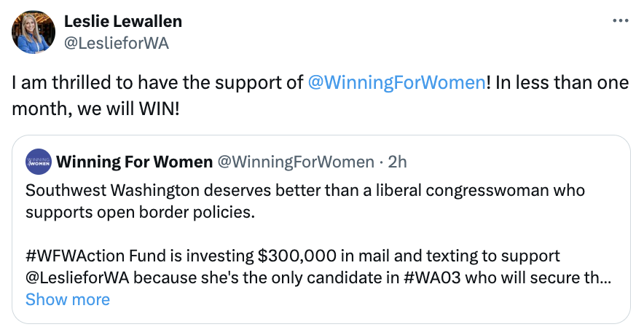644x335 pixels.
Task: Open the @LeslieforWA handle below the author name
Action: point(117,43)
